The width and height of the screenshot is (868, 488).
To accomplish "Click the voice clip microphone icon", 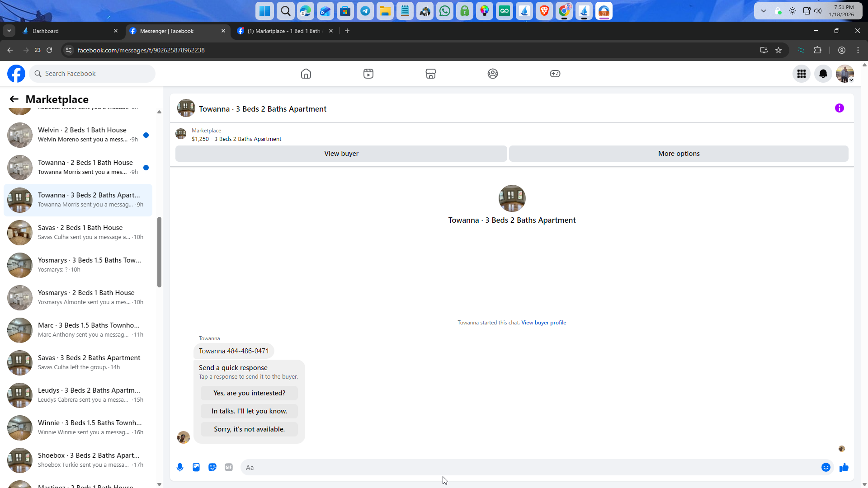I will 180,467.
